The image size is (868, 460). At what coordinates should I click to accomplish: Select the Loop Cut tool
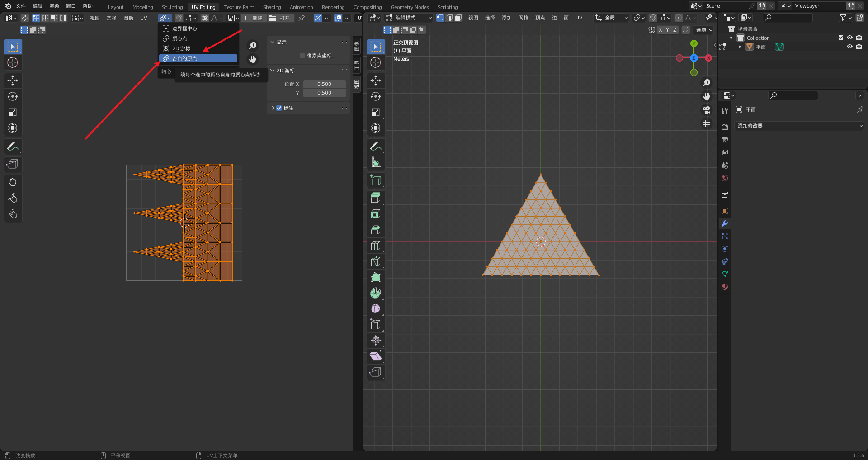[376, 246]
